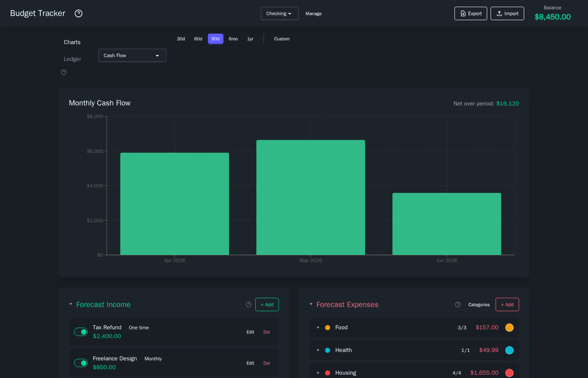Click the Export file icon
Screen dimensions: 588x378
[463, 13]
